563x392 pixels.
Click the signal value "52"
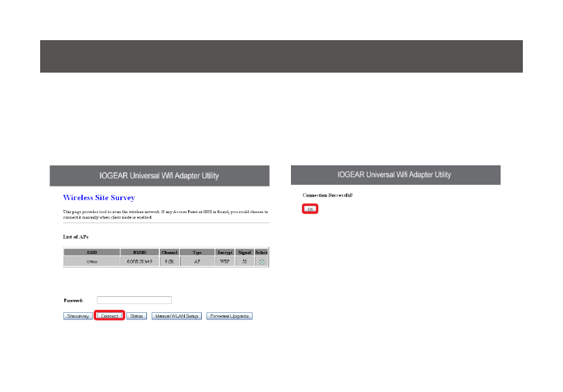(244, 262)
